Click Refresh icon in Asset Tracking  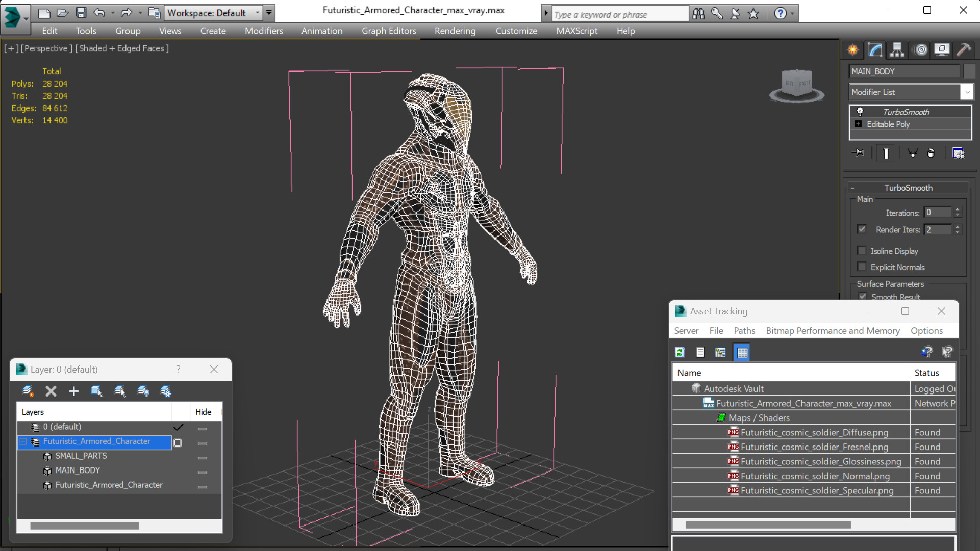(x=680, y=352)
